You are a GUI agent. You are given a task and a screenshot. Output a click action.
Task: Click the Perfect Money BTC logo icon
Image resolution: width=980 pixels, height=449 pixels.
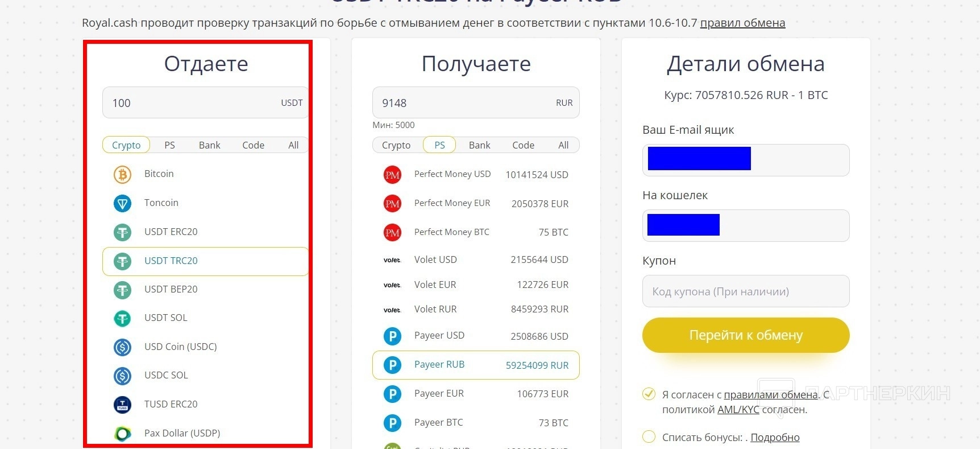click(x=392, y=232)
